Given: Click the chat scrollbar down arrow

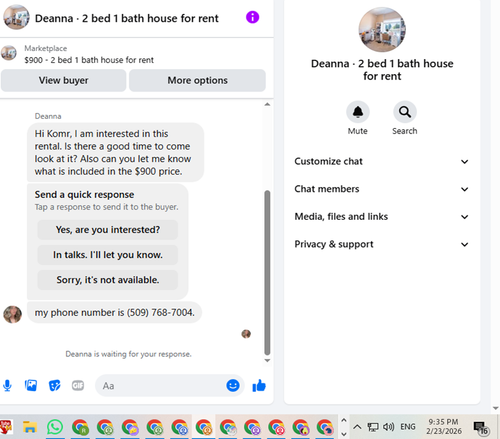Looking at the screenshot, I should 267,360.
